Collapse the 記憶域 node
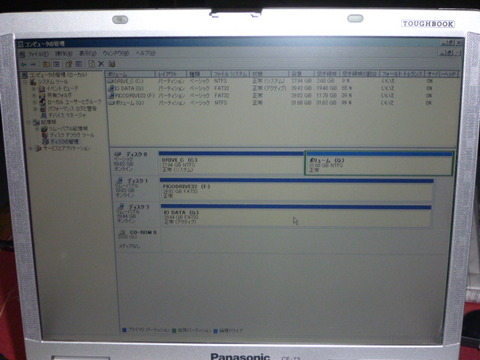 [x=29, y=122]
